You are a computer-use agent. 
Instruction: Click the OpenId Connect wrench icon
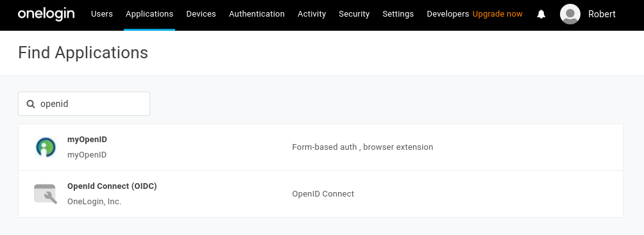click(x=45, y=194)
